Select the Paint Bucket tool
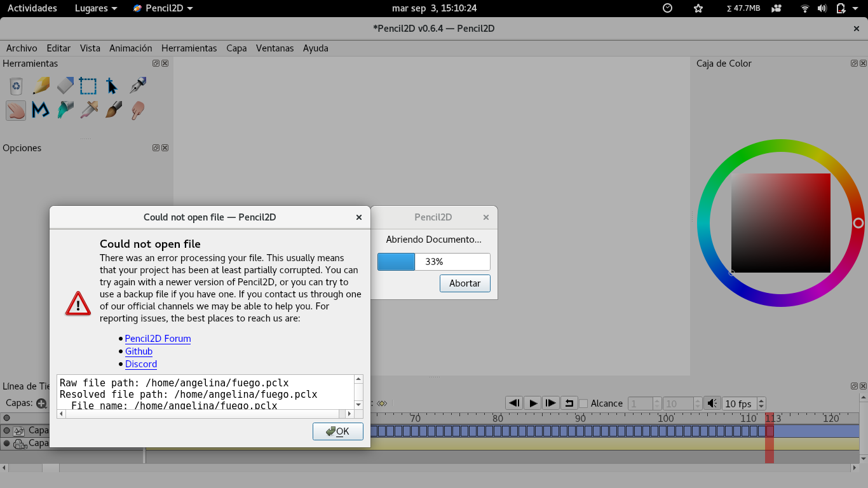This screenshot has width=868, height=488. [65, 110]
